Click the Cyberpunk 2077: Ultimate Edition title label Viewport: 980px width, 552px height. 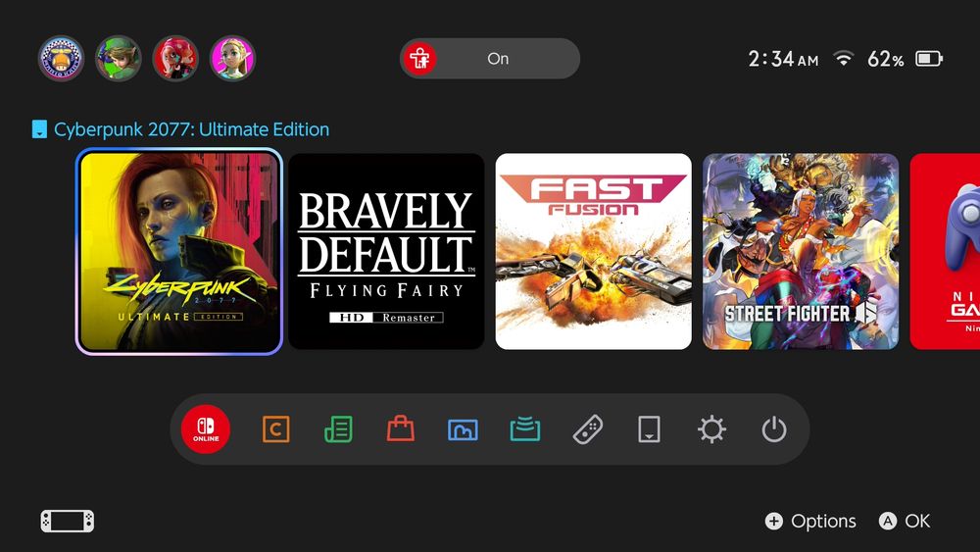191,129
